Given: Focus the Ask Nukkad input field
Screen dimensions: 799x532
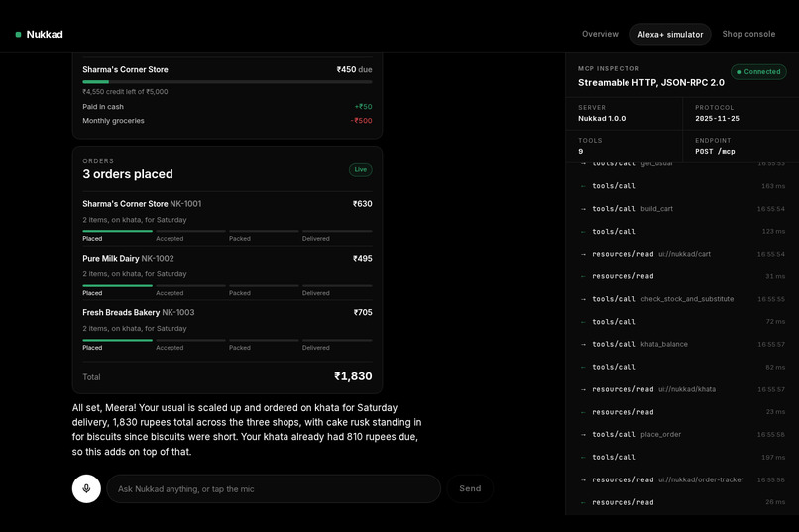Looking at the screenshot, I should [x=274, y=488].
